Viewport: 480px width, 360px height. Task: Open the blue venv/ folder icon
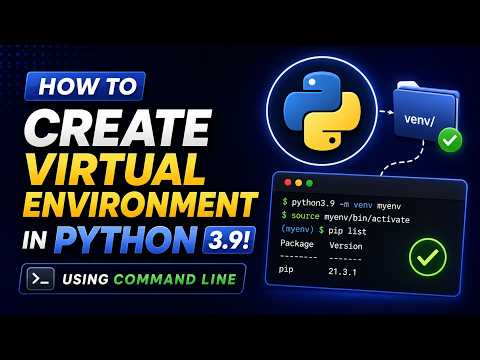(x=425, y=113)
